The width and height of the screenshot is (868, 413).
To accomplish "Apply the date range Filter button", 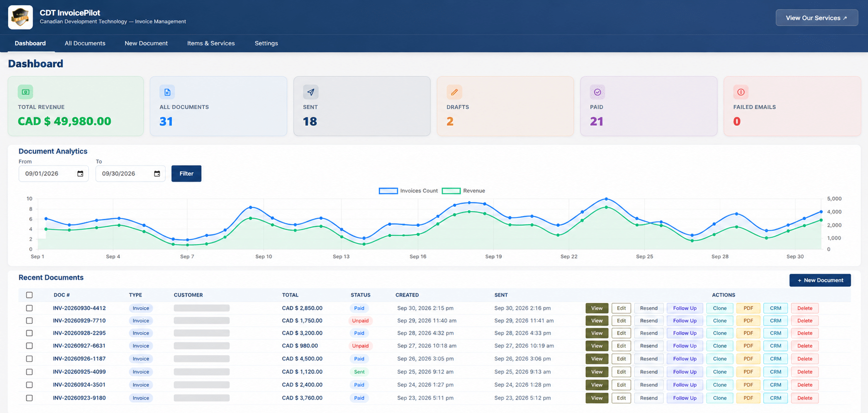I will pos(186,174).
